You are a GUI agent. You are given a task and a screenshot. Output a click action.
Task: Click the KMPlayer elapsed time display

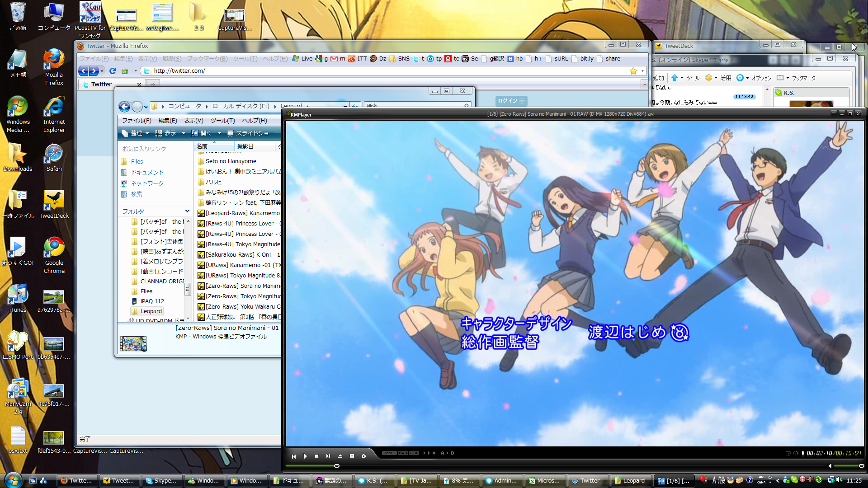[x=819, y=453]
